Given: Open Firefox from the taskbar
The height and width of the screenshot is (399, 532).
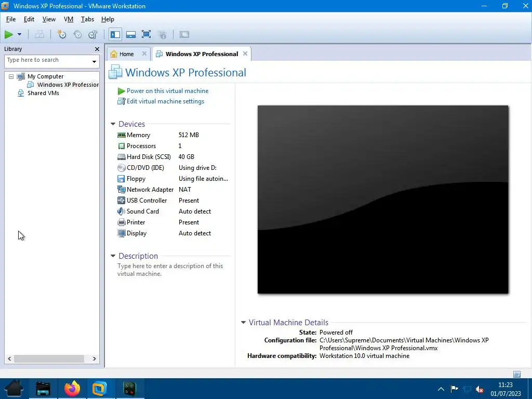Looking at the screenshot, I should tap(72, 389).
